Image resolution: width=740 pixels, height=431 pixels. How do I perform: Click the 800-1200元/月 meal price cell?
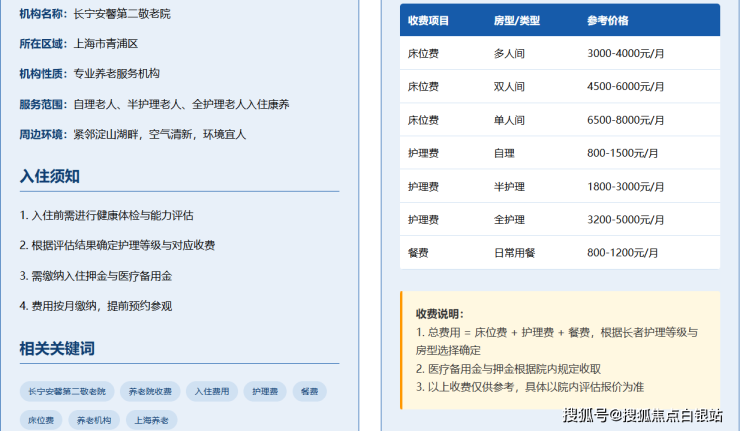pyautogui.click(x=622, y=253)
